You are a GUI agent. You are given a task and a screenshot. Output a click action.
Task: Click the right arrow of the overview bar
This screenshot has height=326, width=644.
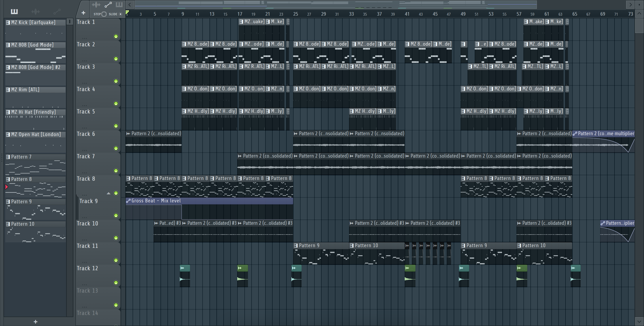(631, 4)
